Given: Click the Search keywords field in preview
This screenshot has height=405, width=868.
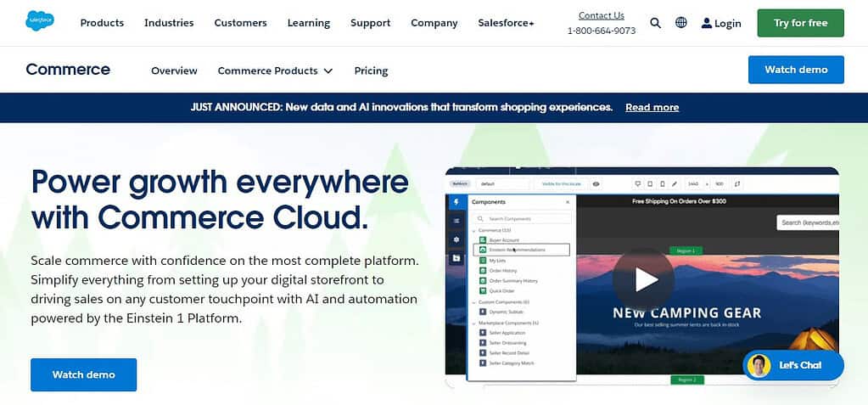Looking at the screenshot, I should 808,222.
